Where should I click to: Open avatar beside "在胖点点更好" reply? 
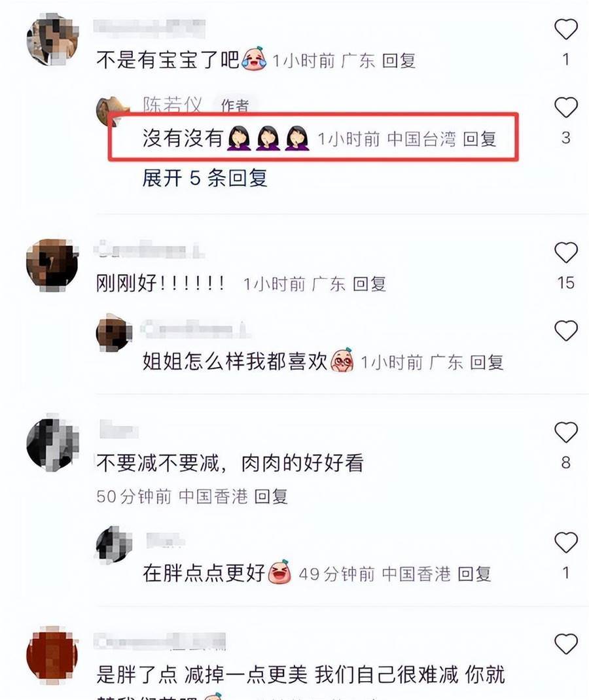pyautogui.click(x=115, y=544)
